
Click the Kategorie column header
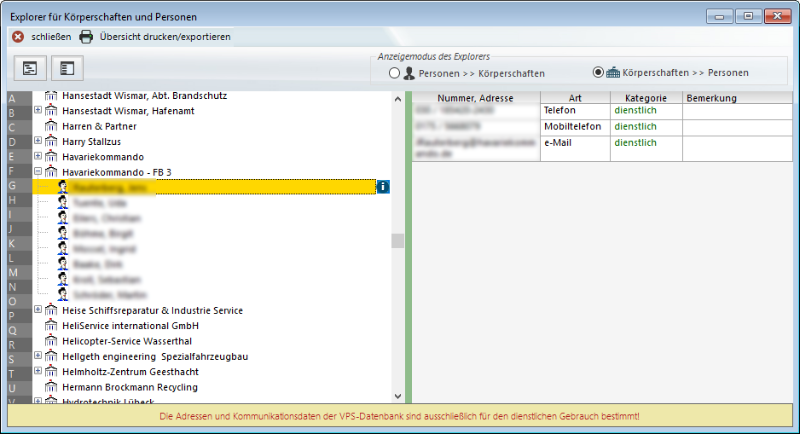pyautogui.click(x=646, y=98)
